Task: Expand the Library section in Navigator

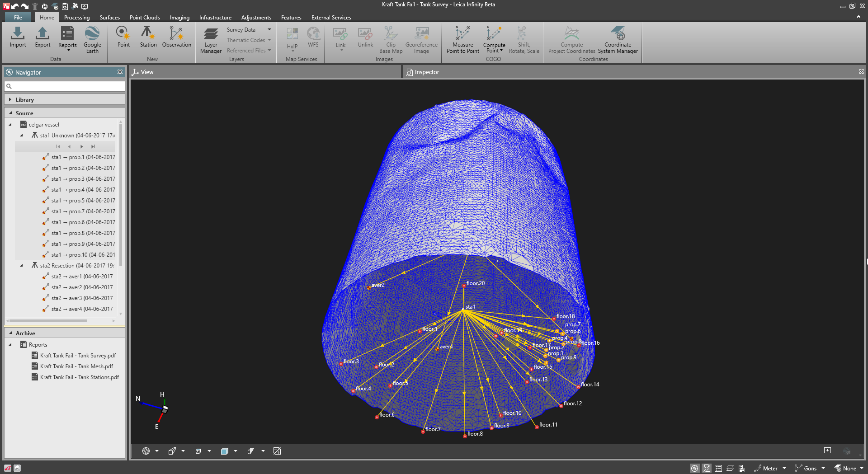Action: pos(10,99)
